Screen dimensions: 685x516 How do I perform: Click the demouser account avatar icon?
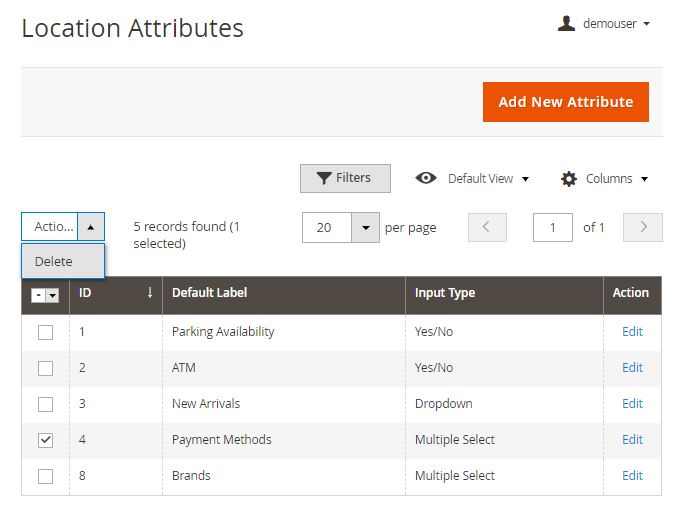[x=566, y=23]
